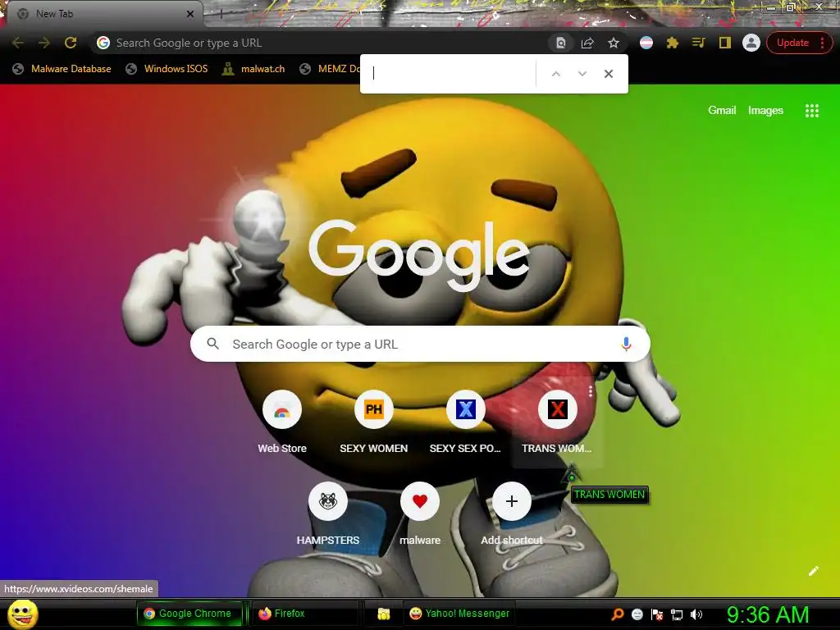The width and height of the screenshot is (840, 630).
Task: Open the smiley Start button
Action: click(23, 614)
